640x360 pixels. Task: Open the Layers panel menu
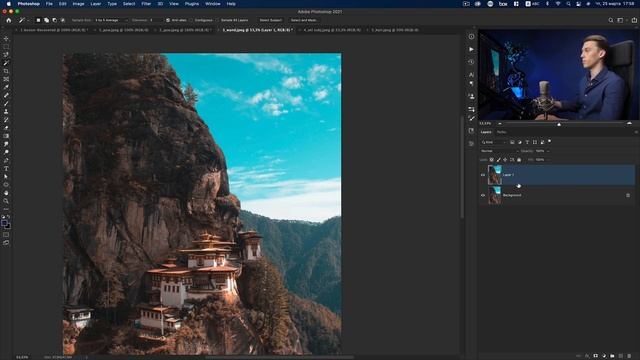[636, 132]
